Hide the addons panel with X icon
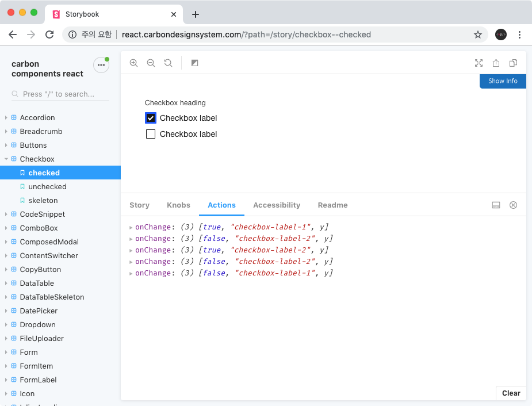 [x=514, y=205]
